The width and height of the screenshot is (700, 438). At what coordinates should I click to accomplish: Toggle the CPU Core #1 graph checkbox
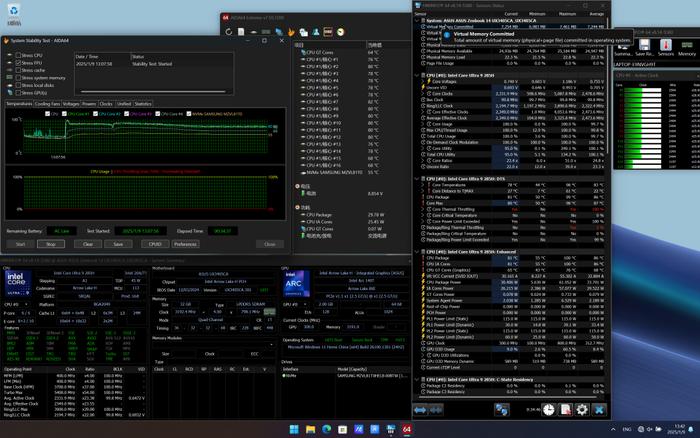point(64,114)
